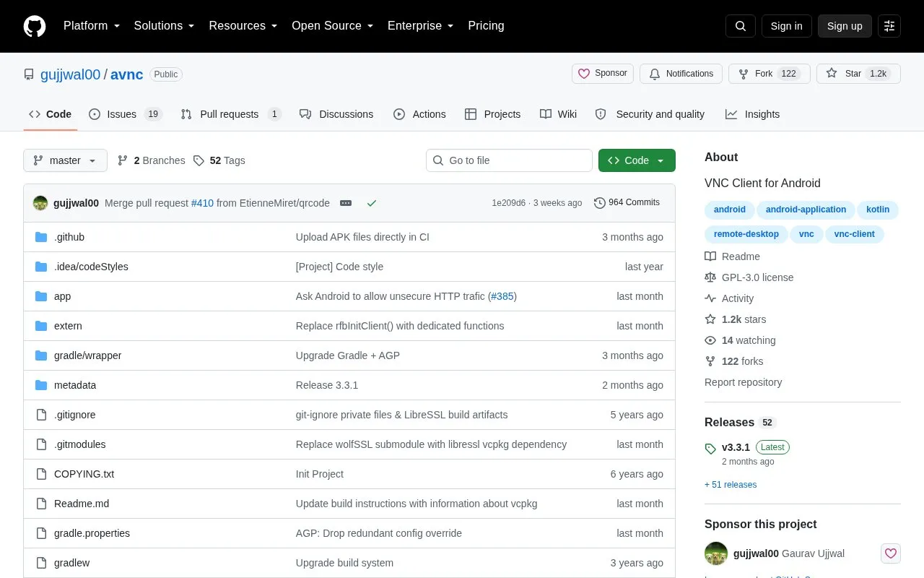The height and width of the screenshot is (578, 924).
Task: Open the 52 Tags link
Action: pos(219,160)
